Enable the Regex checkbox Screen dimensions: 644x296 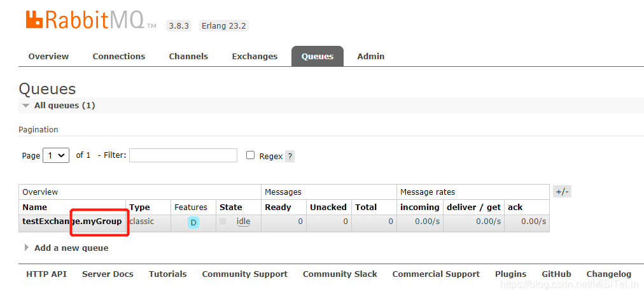(251, 155)
